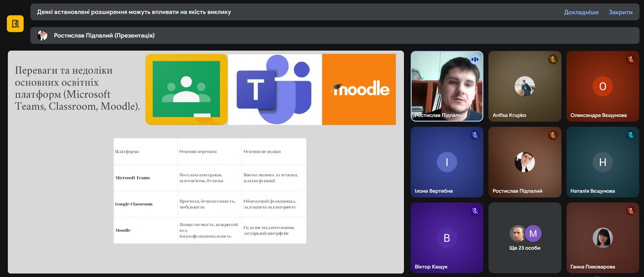
Task: Click the green Google Classroom logo on the slide
Action: click(186, 89)
